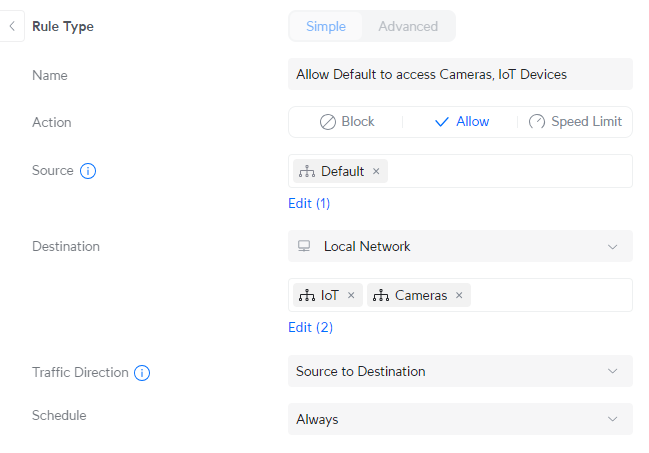The height and width of the screenshot is (453, 649).
Task: Open the Schedule Always dropdown
Action: click(x=460, y=419)
